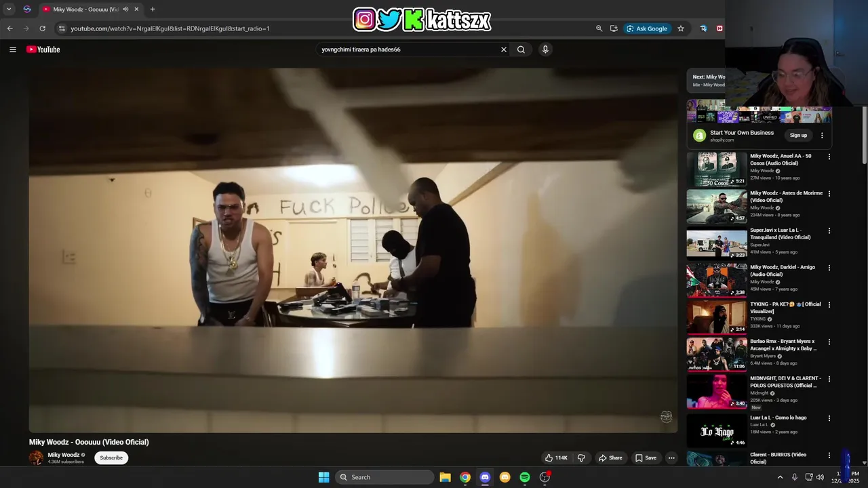Open a new browser tab

(153, 9)
